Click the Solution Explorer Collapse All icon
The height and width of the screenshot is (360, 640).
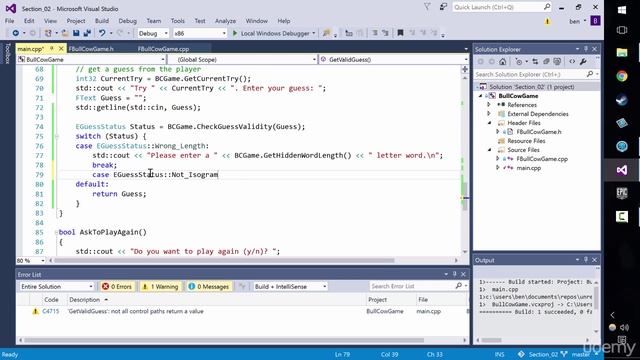click(x=546, y=62)
